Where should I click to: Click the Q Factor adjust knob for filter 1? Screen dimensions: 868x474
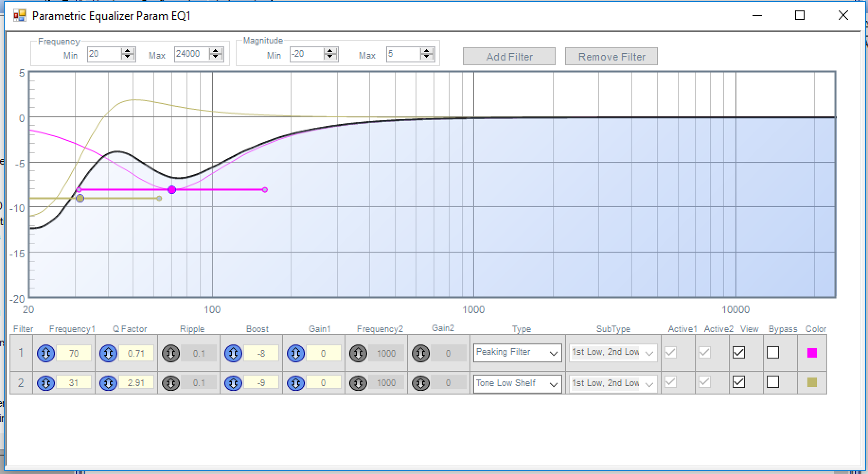[108, 353]
